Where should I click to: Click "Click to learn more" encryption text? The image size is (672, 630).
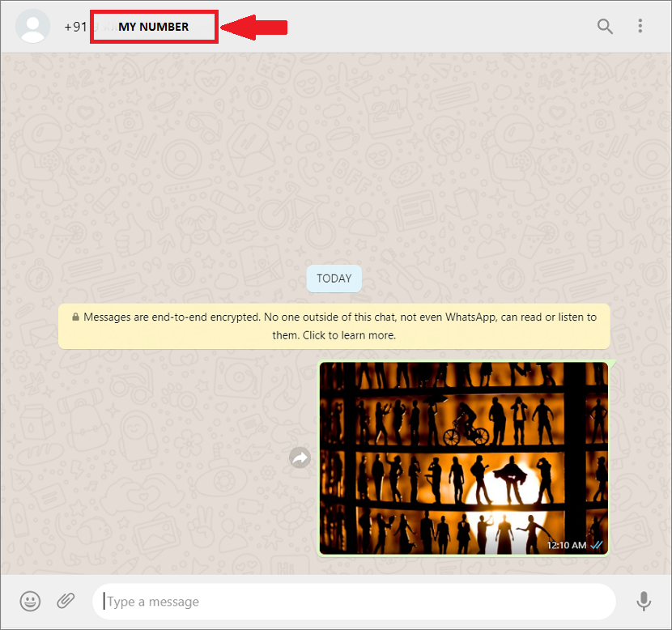pyautogui.click(x=349, y=335)
